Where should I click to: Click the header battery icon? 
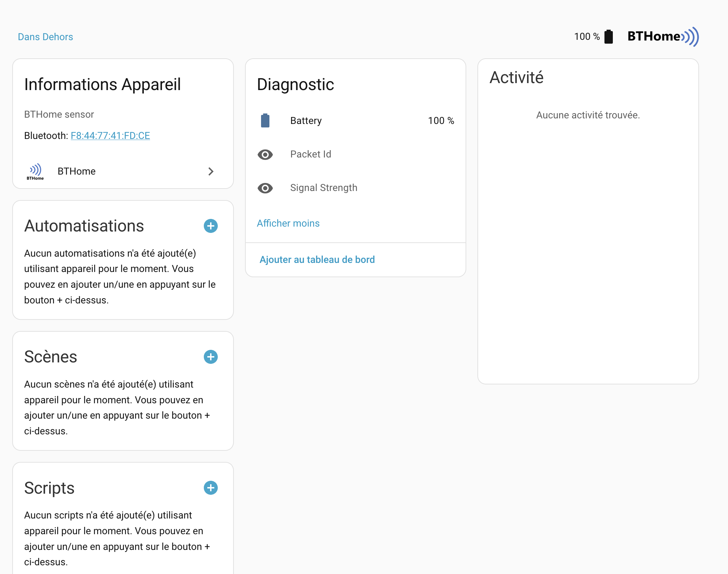point(609,37)
